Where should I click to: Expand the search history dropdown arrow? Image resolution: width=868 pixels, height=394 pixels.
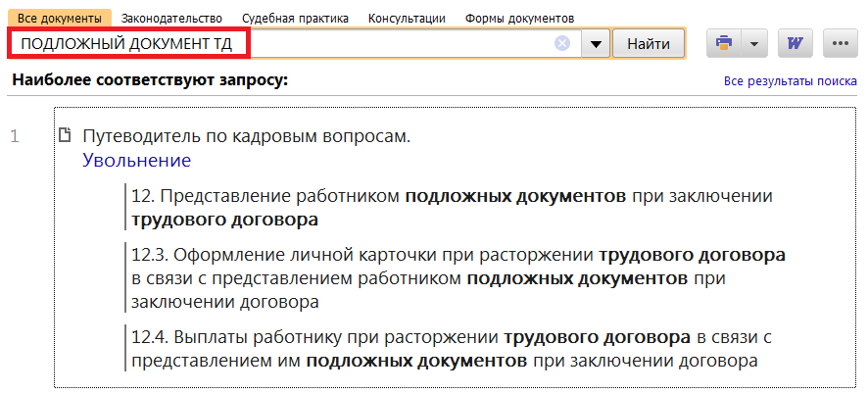pos(596,44)
